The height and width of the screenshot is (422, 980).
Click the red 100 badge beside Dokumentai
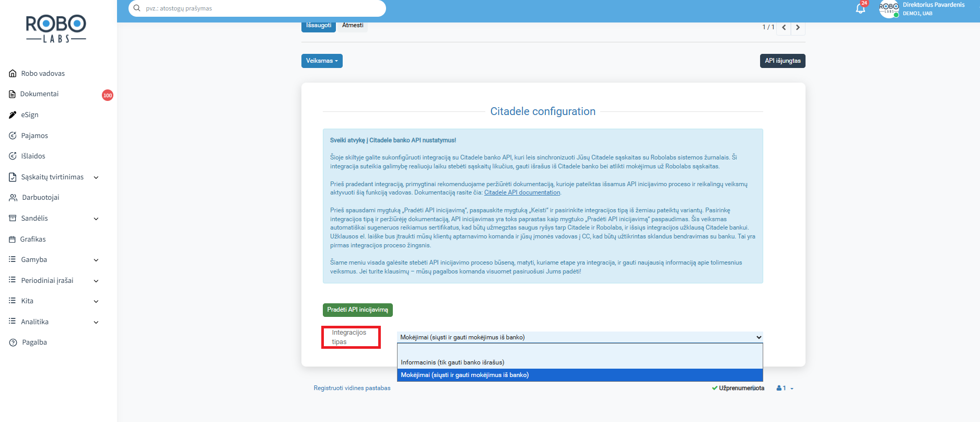[108, 95]
